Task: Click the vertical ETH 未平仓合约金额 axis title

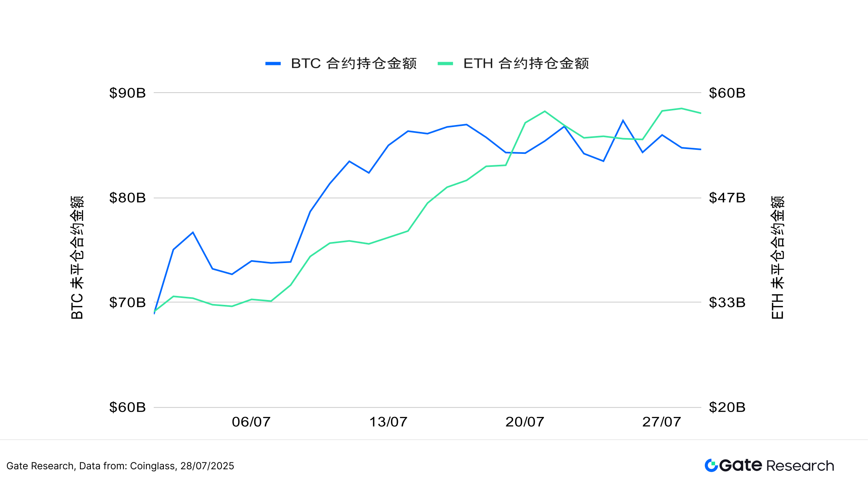Action: [777, 257]
